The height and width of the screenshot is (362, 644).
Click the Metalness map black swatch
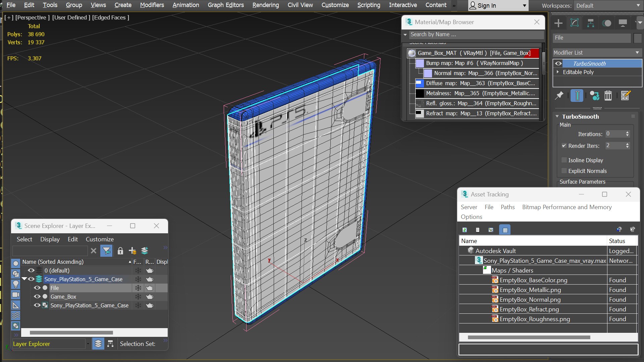click(x=420, y=93)
